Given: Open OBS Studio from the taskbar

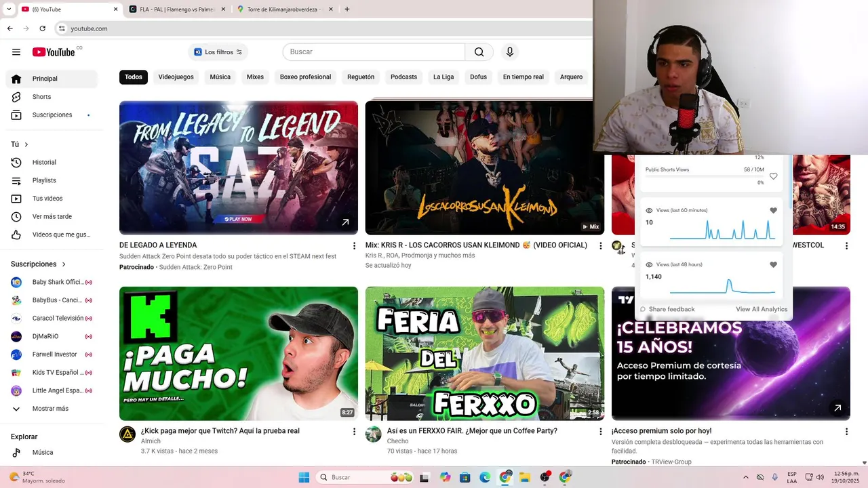Looking at the screenshot, I should 545,477.
